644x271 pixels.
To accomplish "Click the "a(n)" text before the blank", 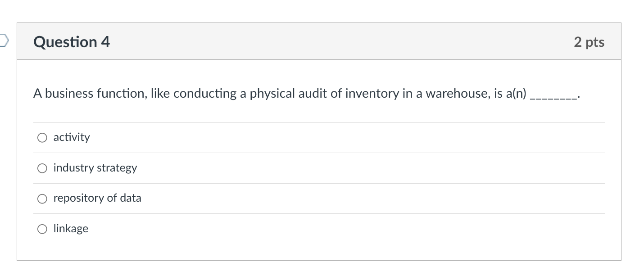I will click(516, 94).
